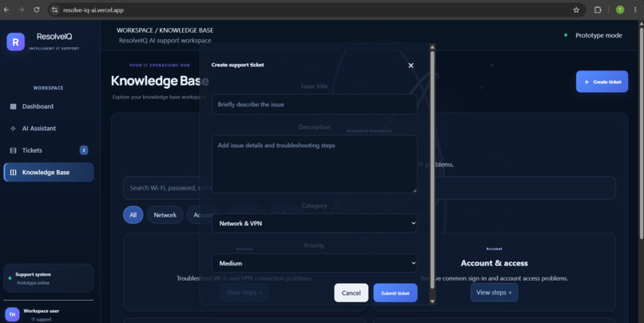Click the Create ticket button in header
The image size is (644, 323).
602,82
